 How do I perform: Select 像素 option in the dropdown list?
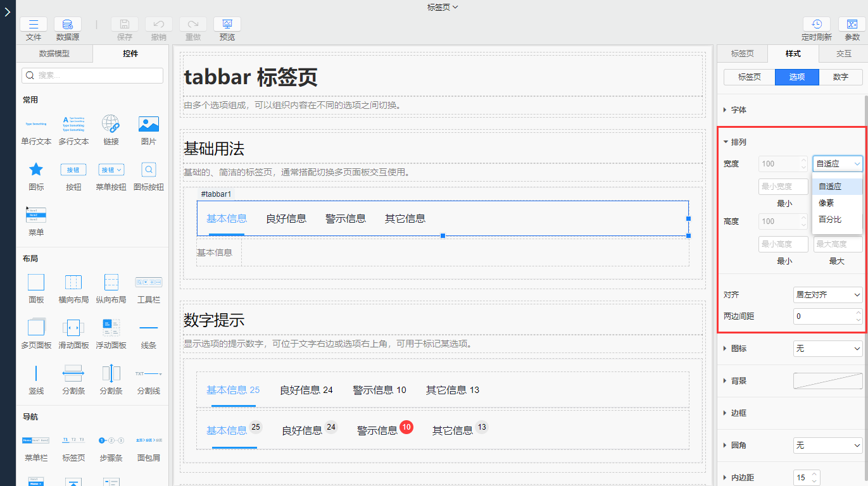coord(826,203)
